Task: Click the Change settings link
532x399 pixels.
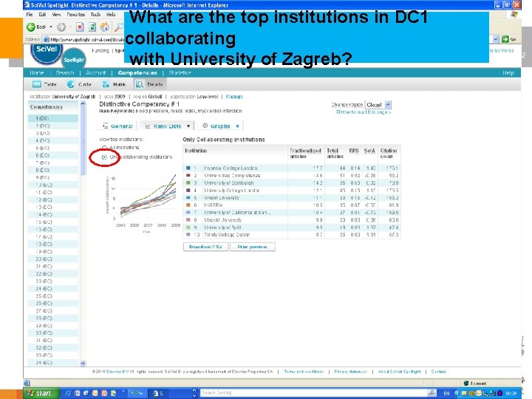Action: (234, 97)
